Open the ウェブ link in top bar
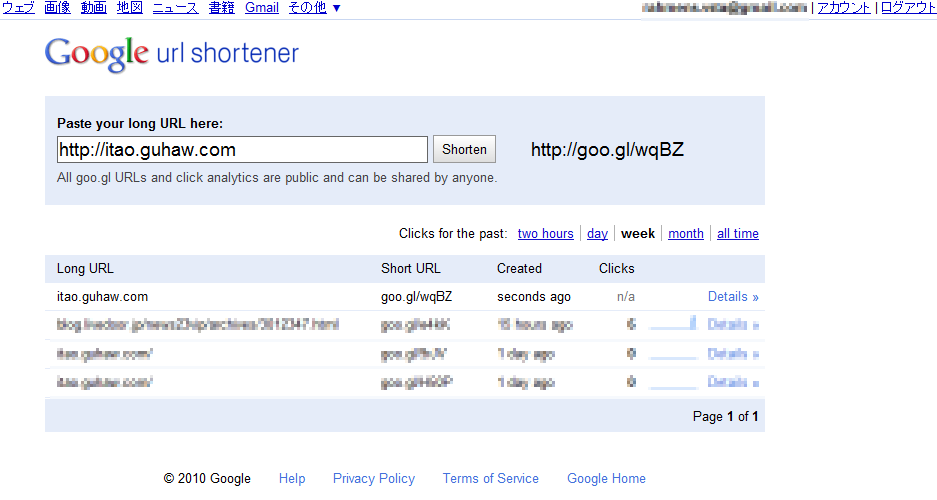Image resolution: width=937 pixels, height=500 pixels. 19,8
